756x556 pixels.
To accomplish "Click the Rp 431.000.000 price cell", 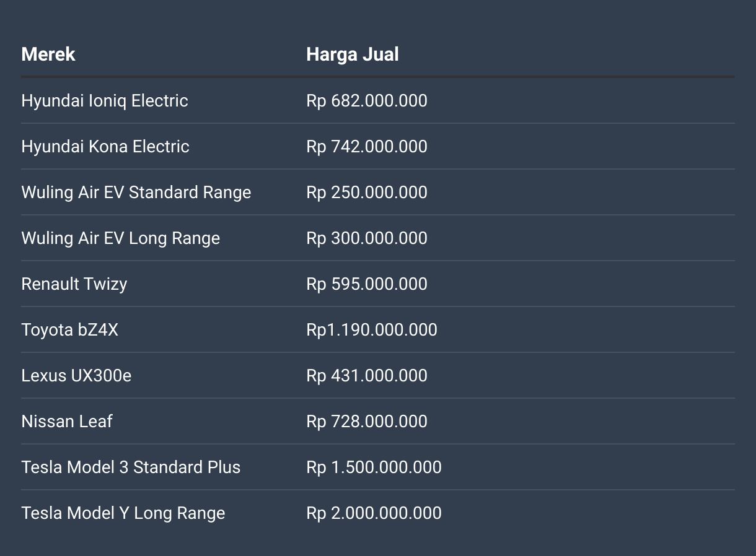I will pyautogui.click(x=367, y=375).
